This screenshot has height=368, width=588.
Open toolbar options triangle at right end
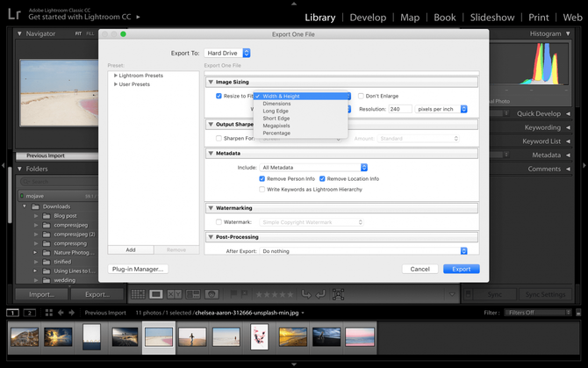pos(452,294)
